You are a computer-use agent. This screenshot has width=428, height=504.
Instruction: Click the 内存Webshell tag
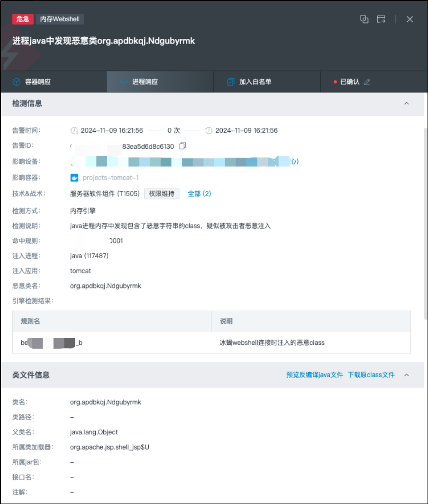pos(60,19)
